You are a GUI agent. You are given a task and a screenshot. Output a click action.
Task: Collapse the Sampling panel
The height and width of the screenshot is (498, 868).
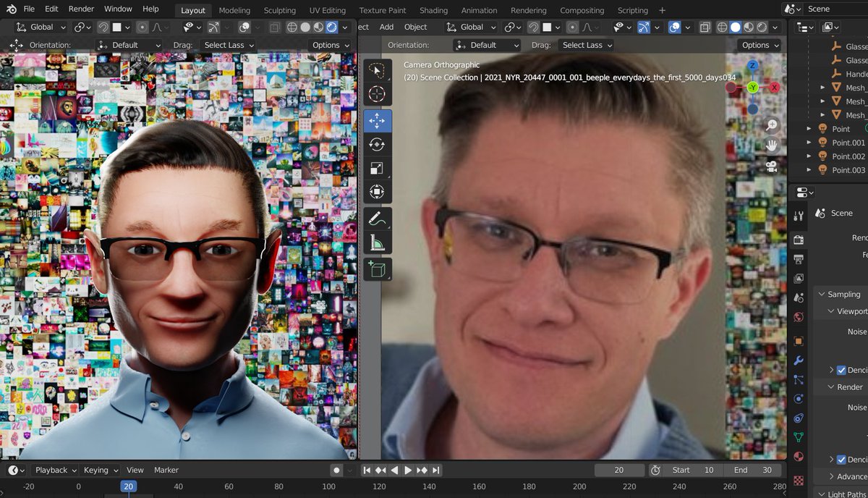coord(839,294)
